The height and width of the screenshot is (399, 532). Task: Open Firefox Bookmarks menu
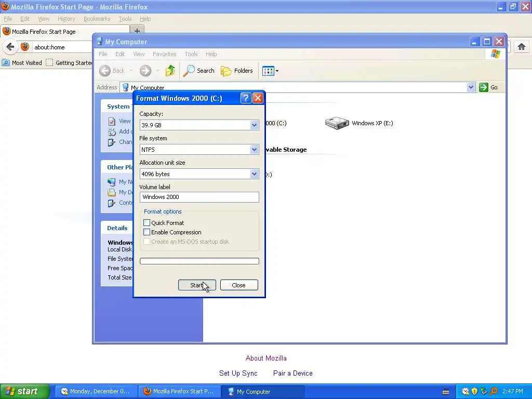coord(97,19)
